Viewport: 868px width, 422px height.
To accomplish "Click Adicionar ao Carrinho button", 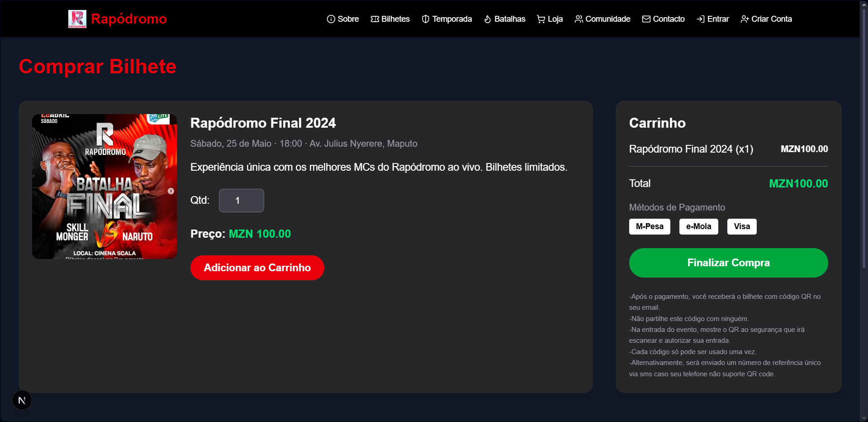I will point(257,268).
